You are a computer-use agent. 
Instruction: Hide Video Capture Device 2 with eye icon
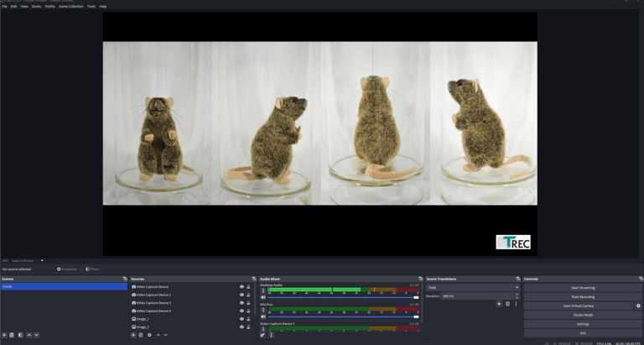(x=241, y=295)
